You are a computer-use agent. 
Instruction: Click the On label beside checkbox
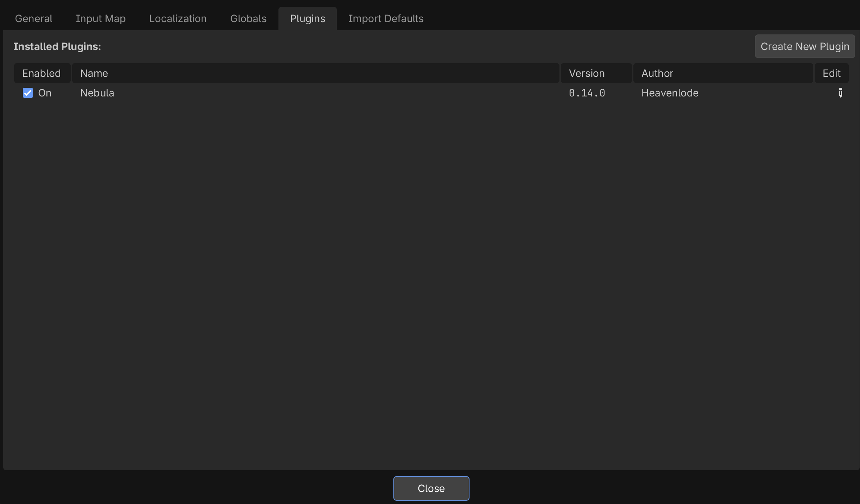(x=45, y=93)
